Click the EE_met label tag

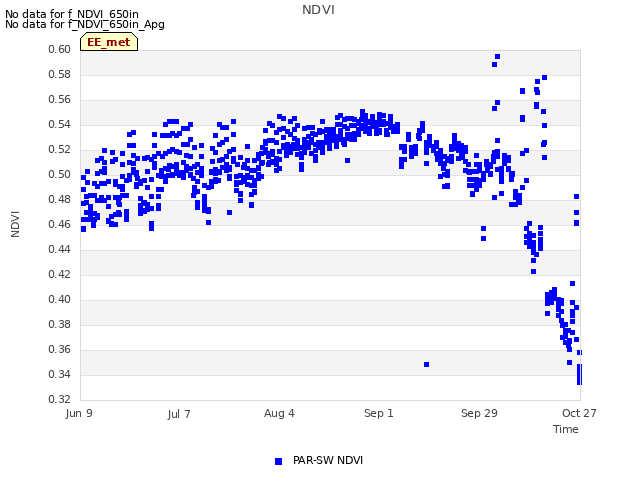coord(109,42)
